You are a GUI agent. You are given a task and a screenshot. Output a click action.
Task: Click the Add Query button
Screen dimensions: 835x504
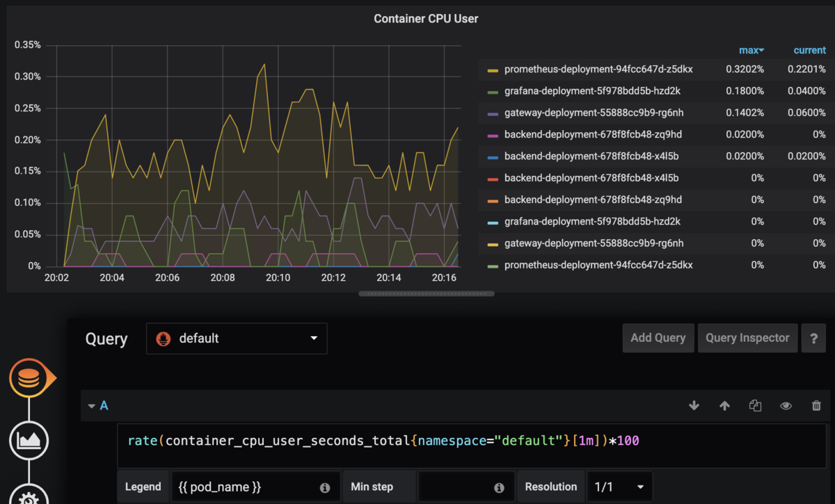point(658,338)
